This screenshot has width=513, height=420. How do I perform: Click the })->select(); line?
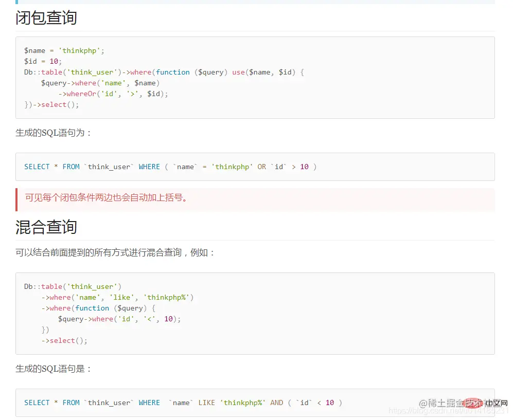click(51, 104)
